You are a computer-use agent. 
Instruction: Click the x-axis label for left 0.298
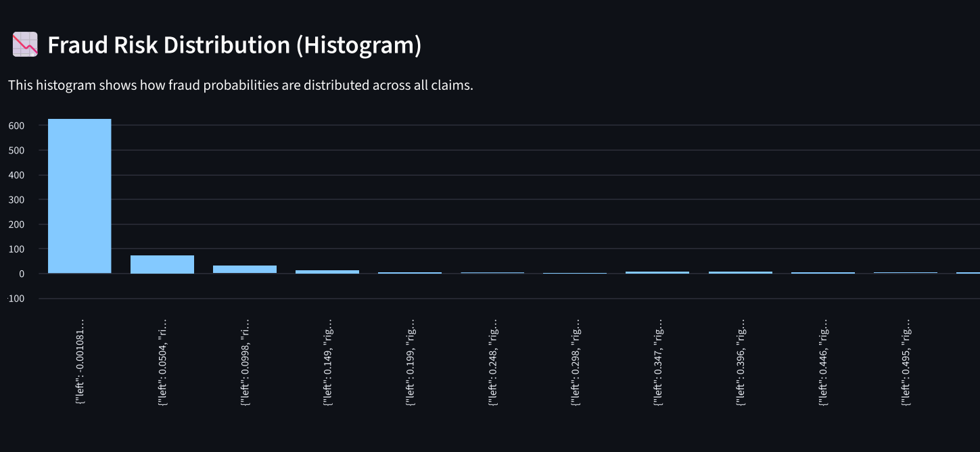coord(576,361)
